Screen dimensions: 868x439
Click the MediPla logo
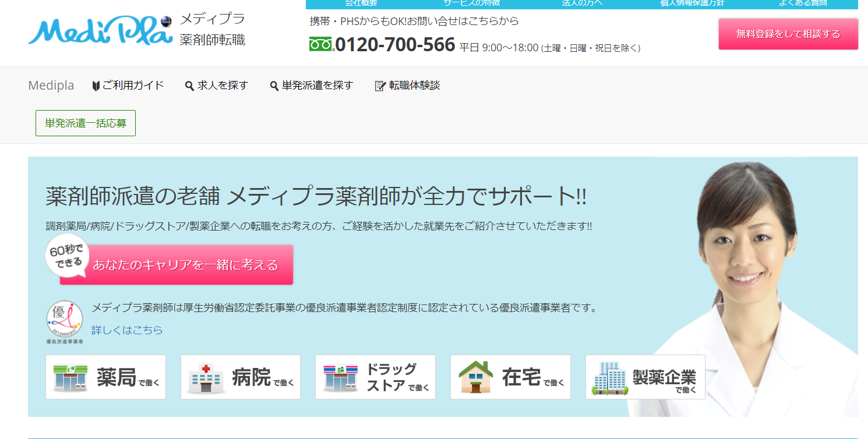coord(100,30)
